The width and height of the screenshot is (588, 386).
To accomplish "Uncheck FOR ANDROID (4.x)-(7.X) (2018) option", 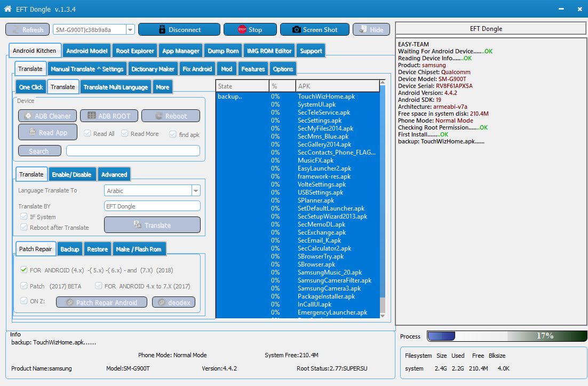I will (24, 270).
